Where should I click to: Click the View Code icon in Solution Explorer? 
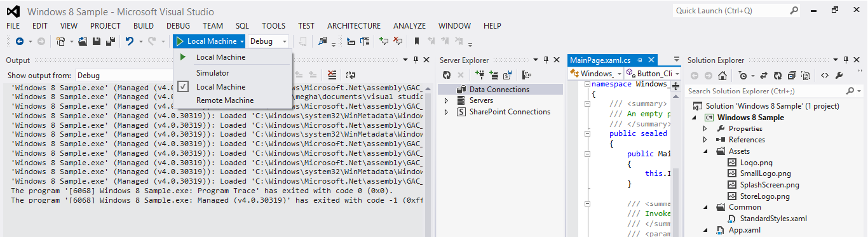pyautogui.click(x=825, y=75)
